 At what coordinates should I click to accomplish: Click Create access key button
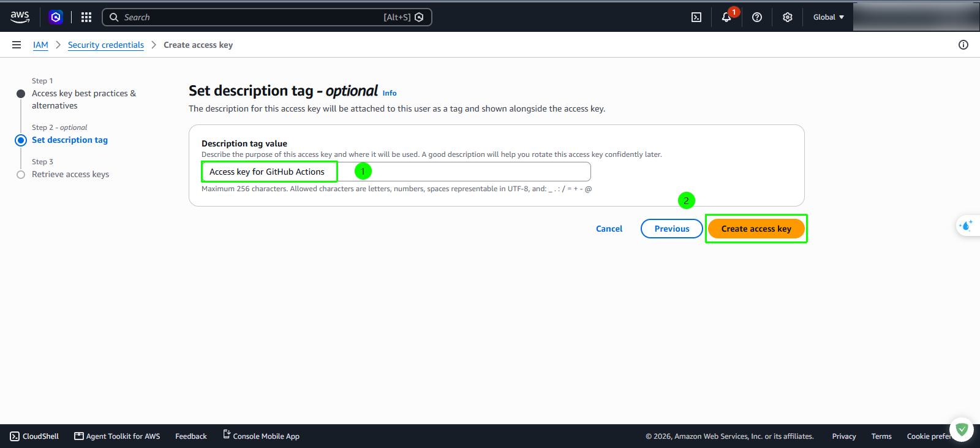pos(756,229)
